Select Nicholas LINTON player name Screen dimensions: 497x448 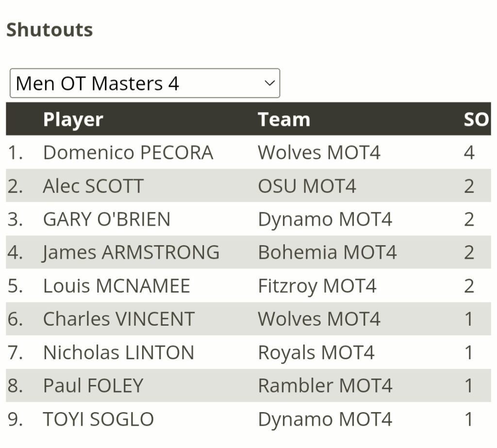coord(118,352)
